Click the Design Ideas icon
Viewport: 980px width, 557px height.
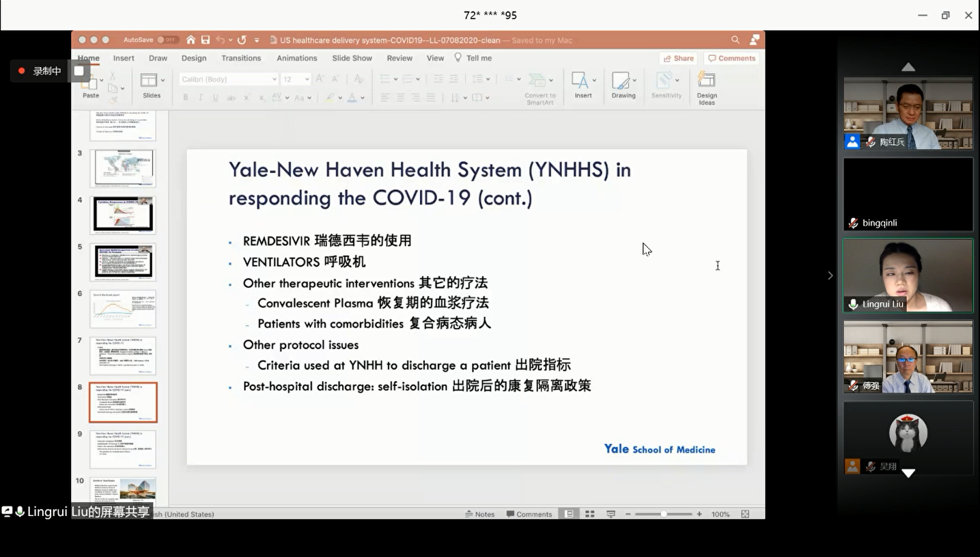tap(706, 81)
